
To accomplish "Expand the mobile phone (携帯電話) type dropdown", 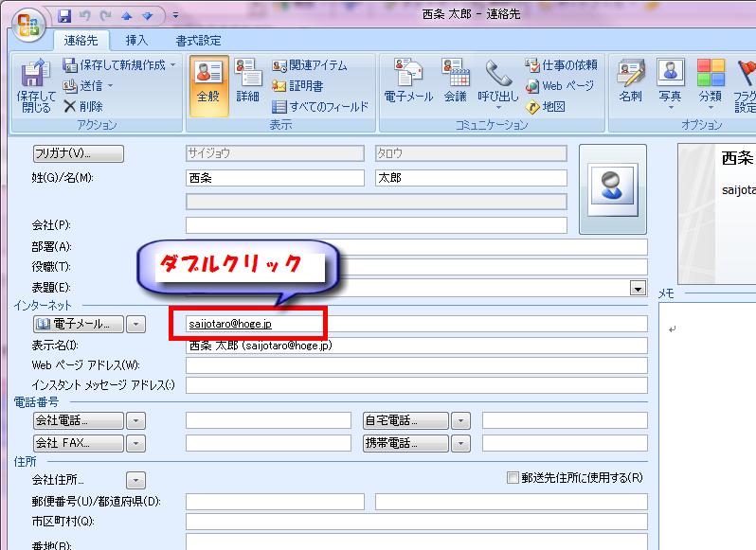I will click(460, 443).
